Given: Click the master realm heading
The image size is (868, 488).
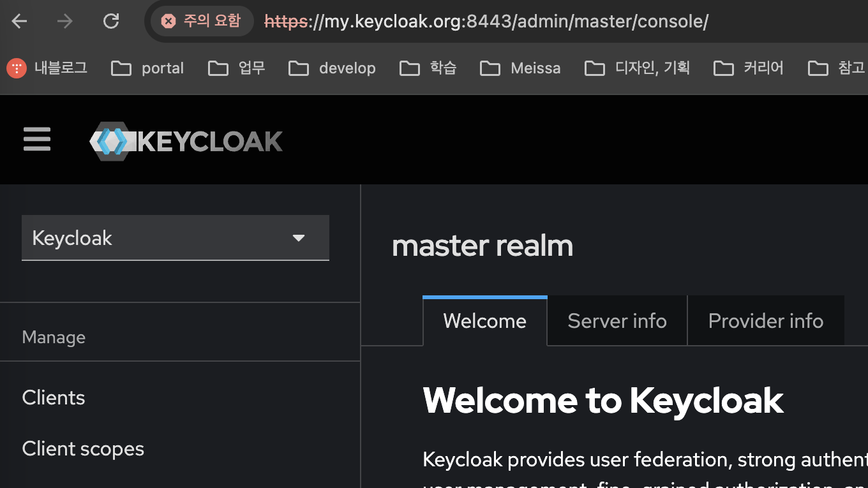Looking at the screenshot, I should click(483, 246).
